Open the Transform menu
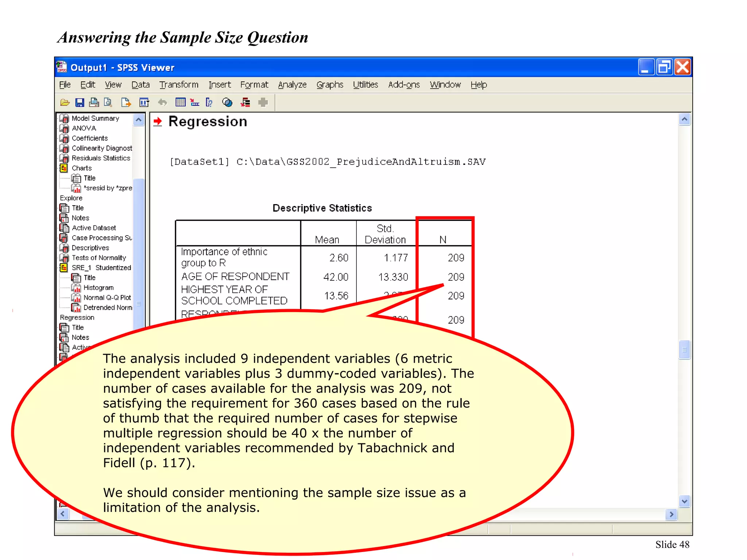747x560 pixels. tap(179, 85)
